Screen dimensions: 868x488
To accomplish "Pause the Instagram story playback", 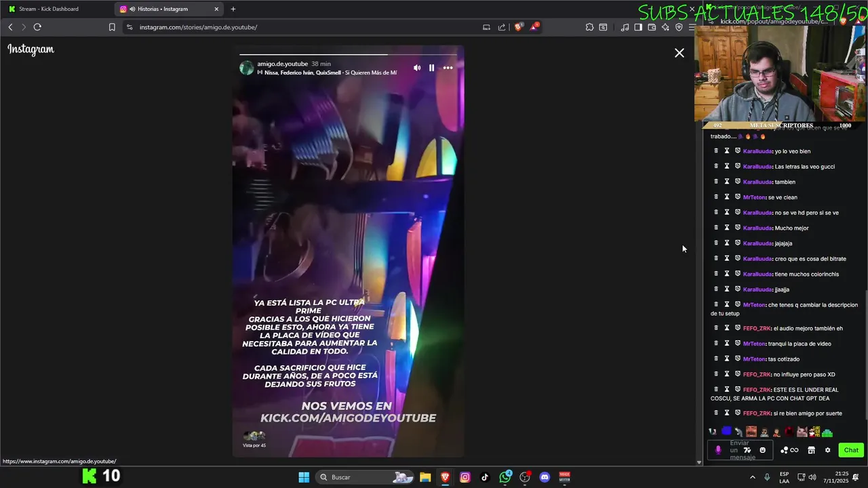I will pos(431,68).
